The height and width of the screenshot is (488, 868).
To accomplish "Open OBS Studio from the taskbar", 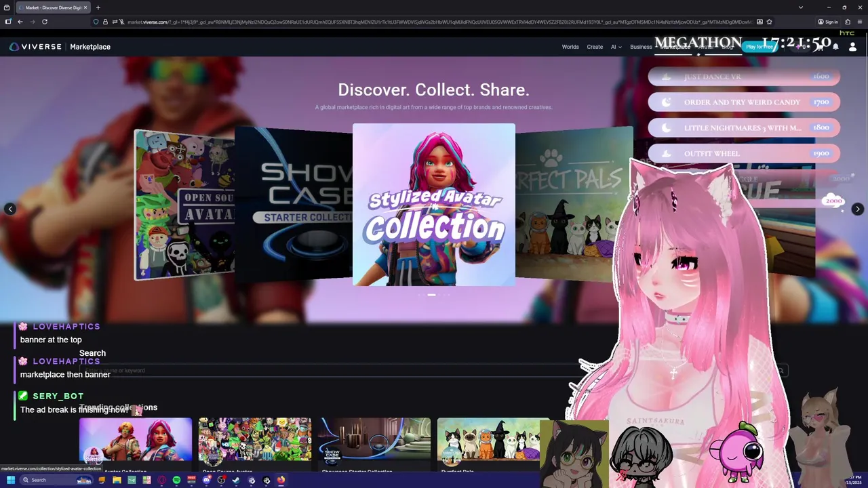I will pyautogui.click(x=221, y=480).
